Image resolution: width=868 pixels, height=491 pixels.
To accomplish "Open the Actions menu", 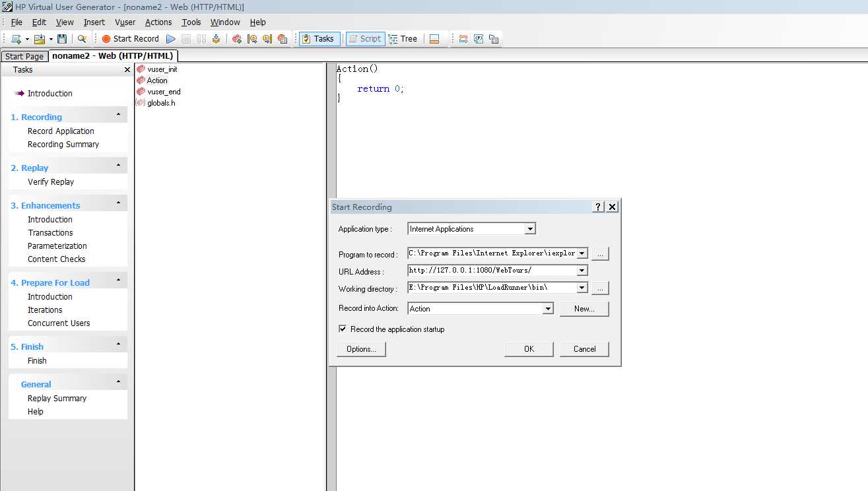I will click(158, 22).
